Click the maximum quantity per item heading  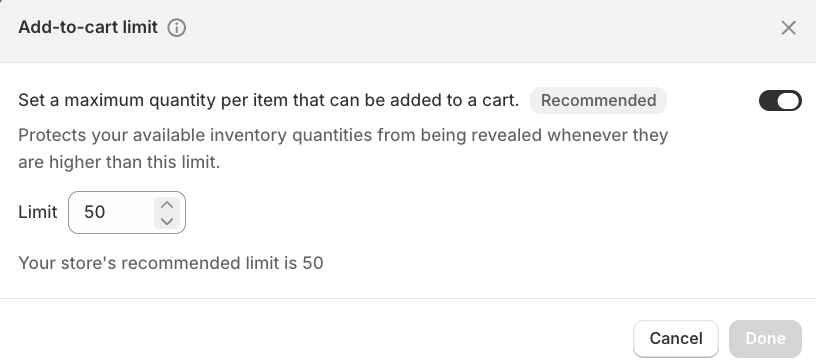(x=269, y=100)
